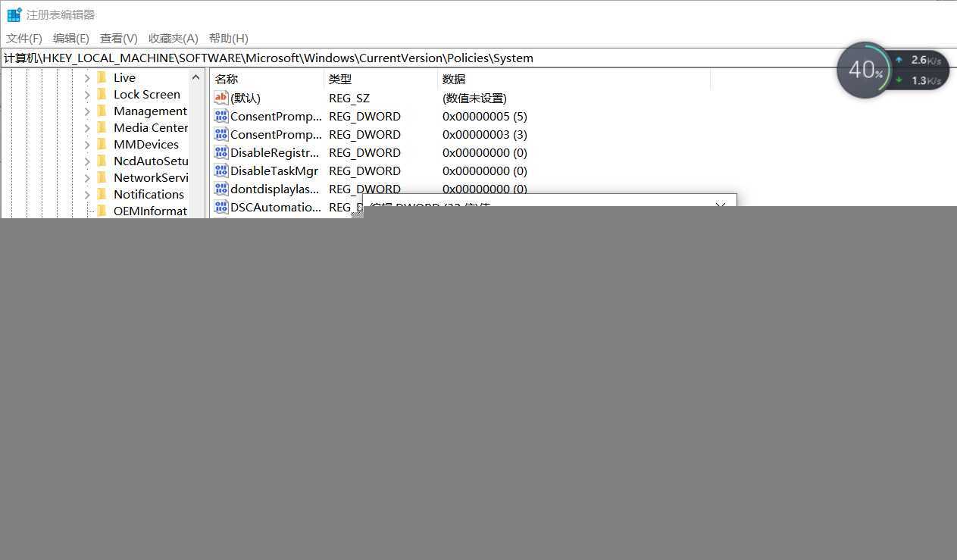The width and height of the screenshot is (957, 560).
Task: Select the Lock Screen folder icon
Action: (102, 94)
